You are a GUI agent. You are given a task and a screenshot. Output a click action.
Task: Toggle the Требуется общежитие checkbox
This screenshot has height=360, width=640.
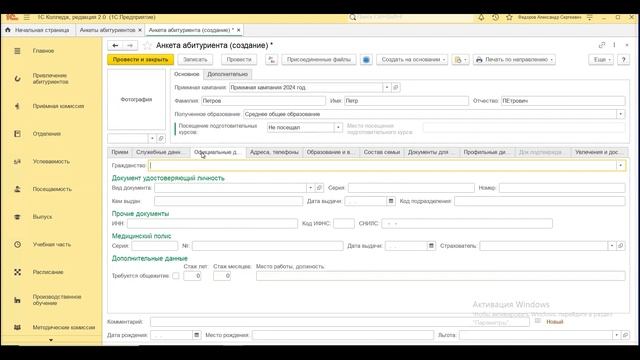coord(176,276)
